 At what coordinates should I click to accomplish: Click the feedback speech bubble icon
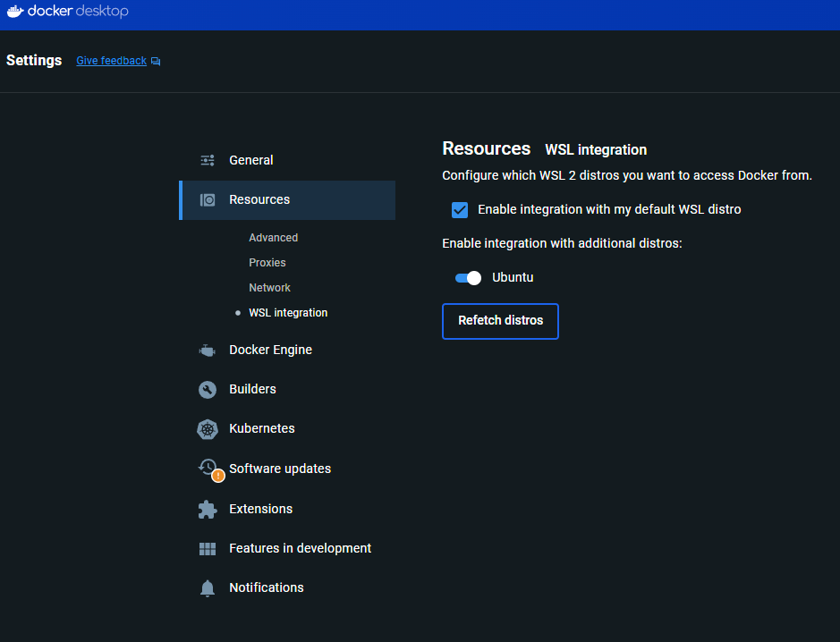point(156,61)
